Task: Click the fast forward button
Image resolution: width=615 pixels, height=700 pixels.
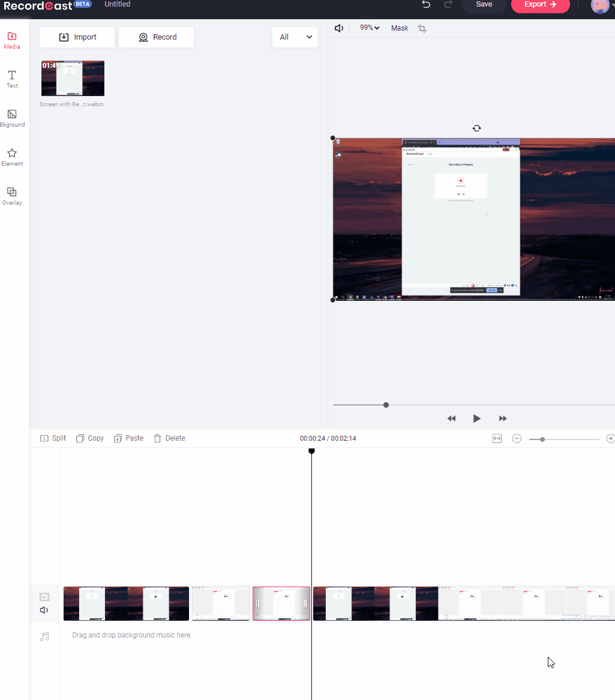Action: [x=503, y=418]
